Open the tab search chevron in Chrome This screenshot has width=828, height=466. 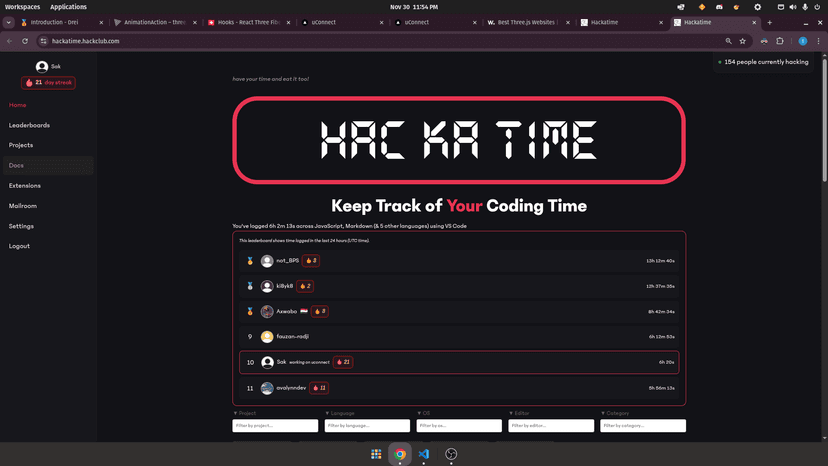click(8, 22)
